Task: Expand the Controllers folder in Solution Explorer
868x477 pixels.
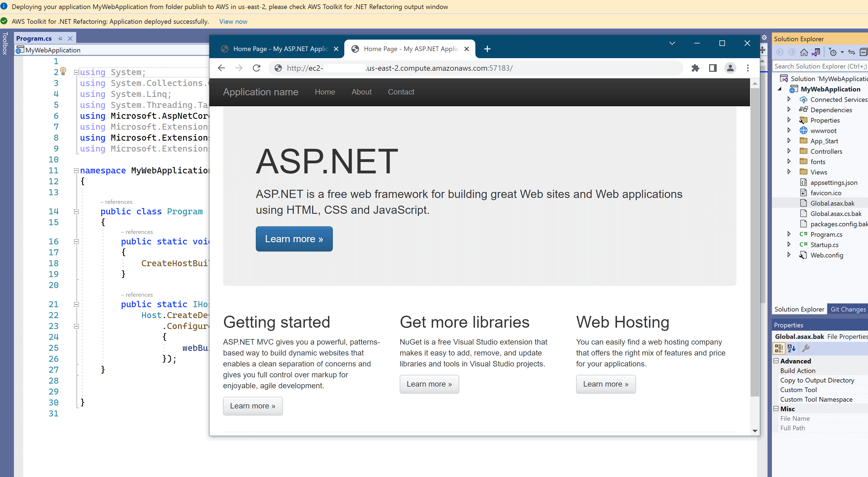Action: pos(789,151)
